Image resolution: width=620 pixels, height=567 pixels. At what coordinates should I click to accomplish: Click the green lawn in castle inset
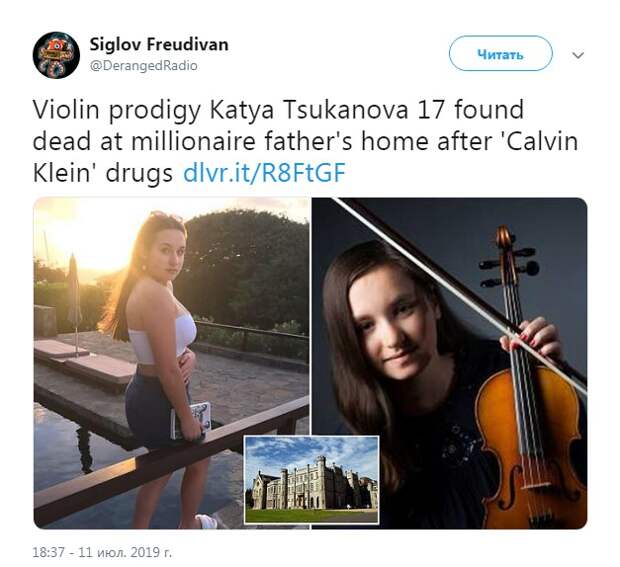point(311,516)
